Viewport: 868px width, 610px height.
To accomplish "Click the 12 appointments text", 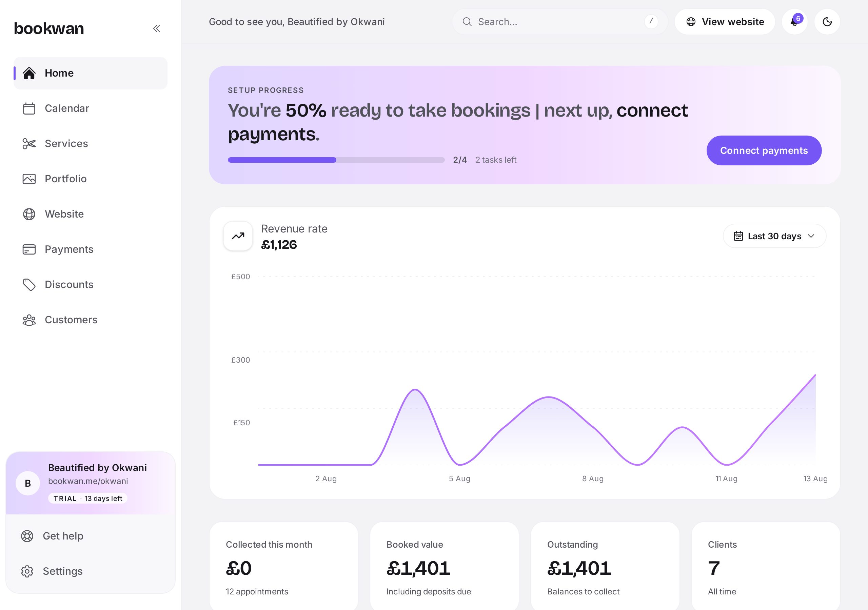I will tap(257, 591).
